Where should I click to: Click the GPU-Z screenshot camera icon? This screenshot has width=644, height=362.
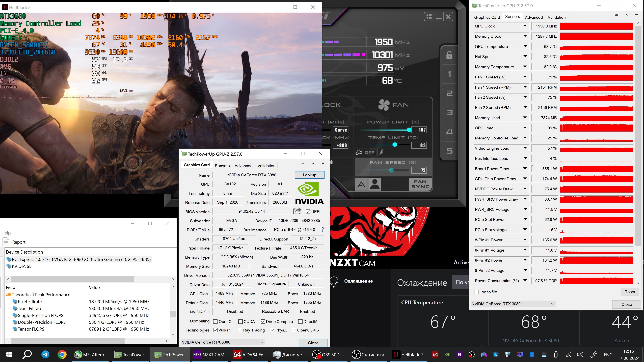[303, 163]
